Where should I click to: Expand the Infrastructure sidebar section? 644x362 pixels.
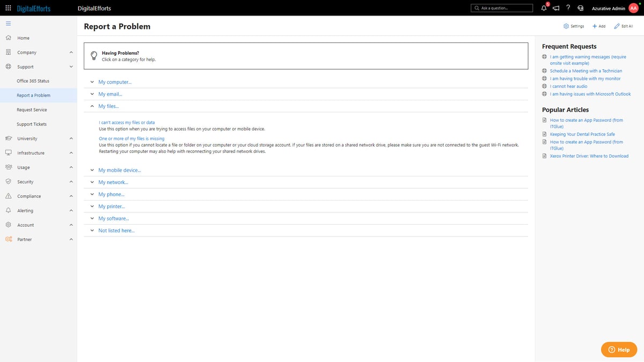33,152
